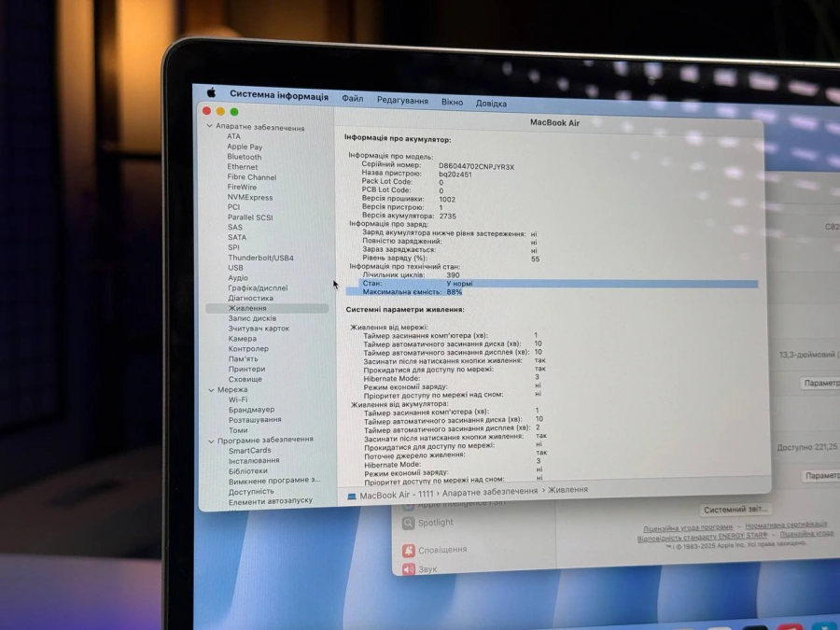Select Аудіо in the sidebar
Screen dimensions: 840x630
coord(238,277)
